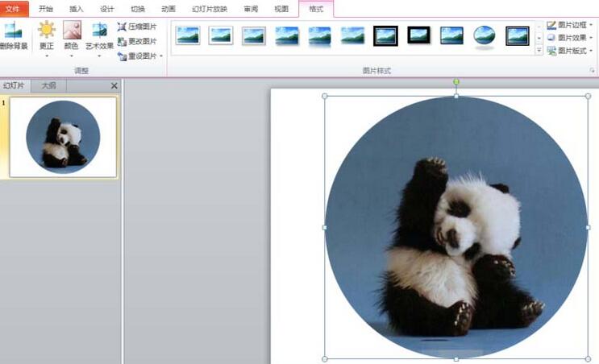Switch to the 大纲 (Outline) pane tab

pyautogui.click(x=48, y=85)
